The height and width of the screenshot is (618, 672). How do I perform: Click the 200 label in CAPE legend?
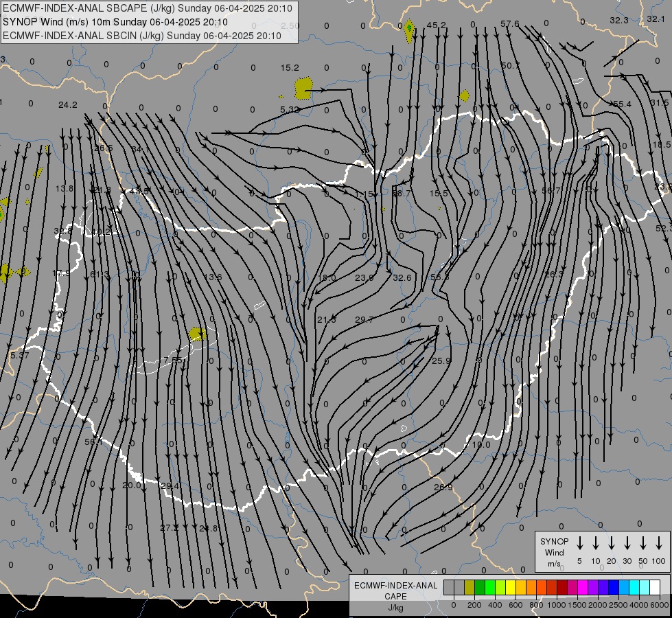click(474, 605)
